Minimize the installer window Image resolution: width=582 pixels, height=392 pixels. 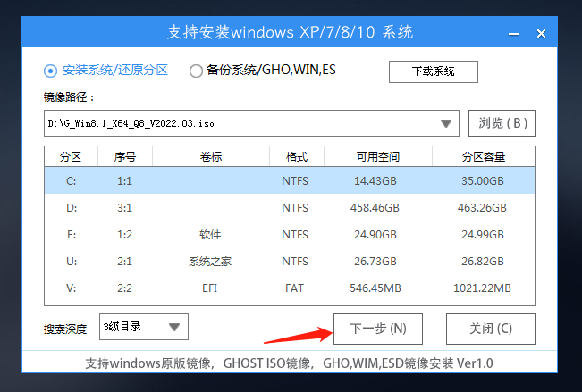[x=511, y=33]
